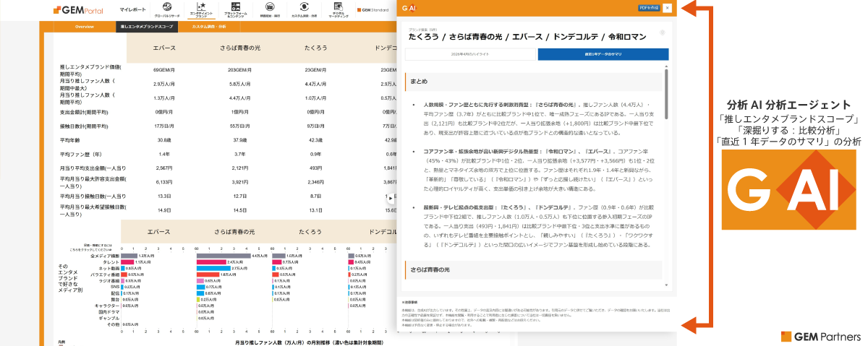Click the さらば青春の光 section heading in AI panel

[534, 269]
